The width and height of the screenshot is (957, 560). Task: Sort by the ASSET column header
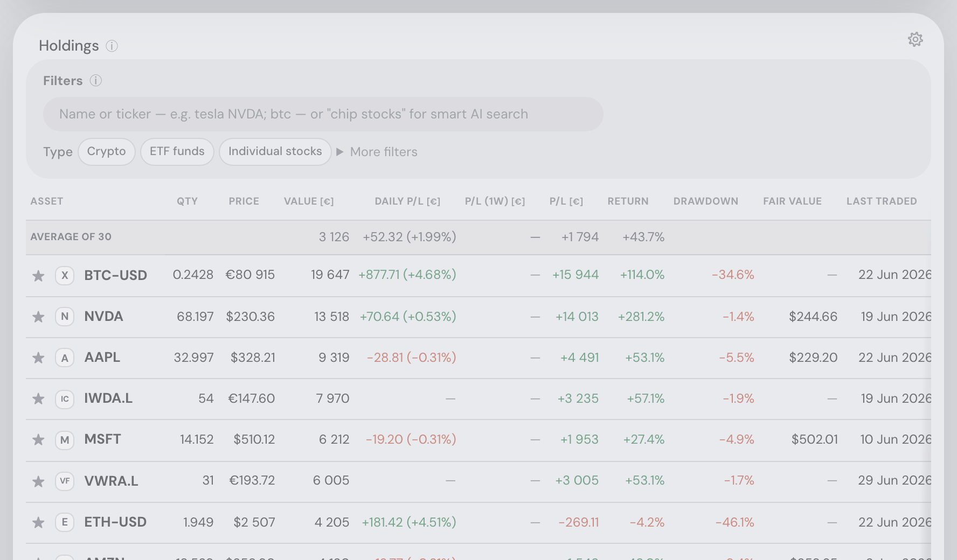pos(47,201)
